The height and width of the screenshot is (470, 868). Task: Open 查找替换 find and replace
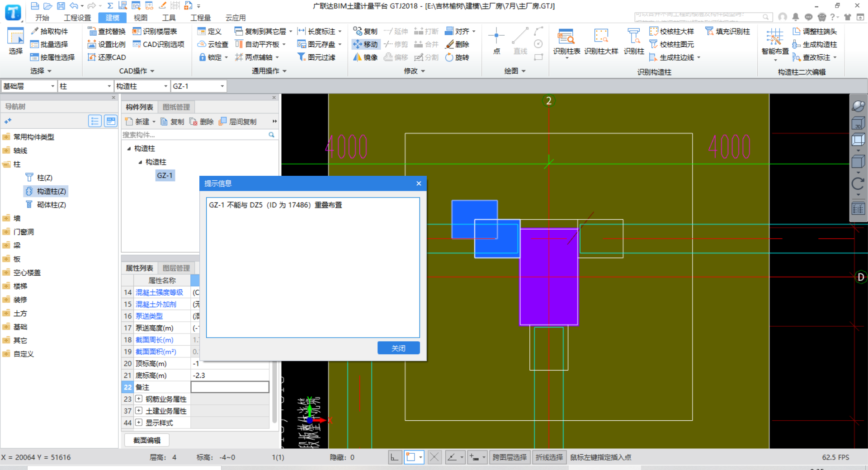point(107,31)
